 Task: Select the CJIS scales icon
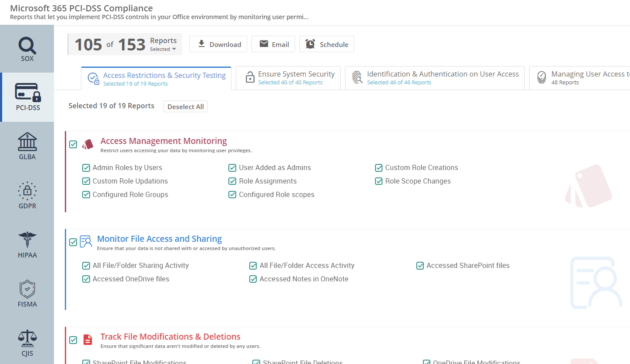[x=27, y=338]
